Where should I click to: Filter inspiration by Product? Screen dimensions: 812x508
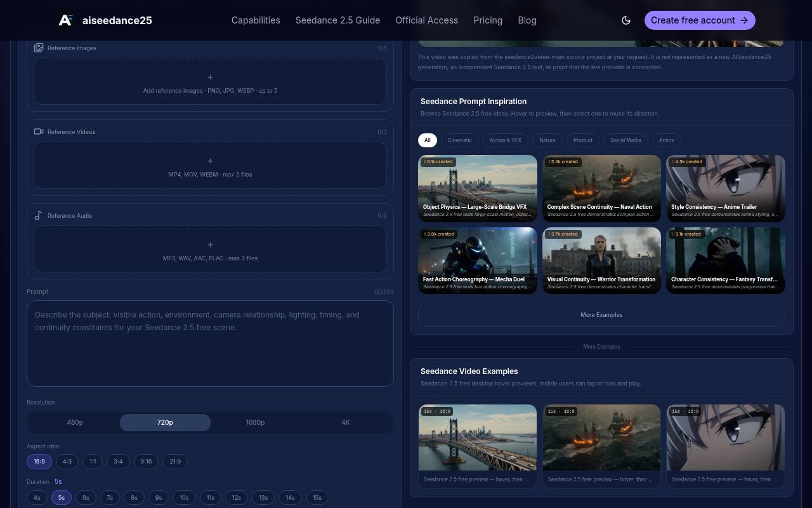pos(583,140)
